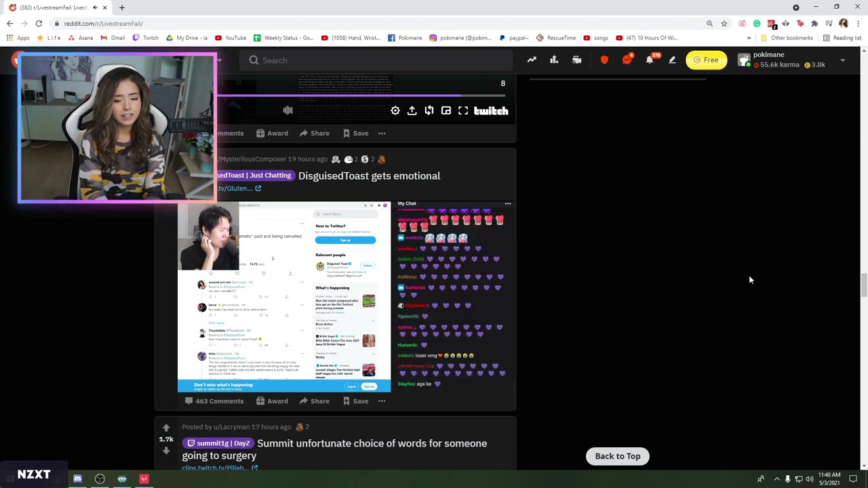Open the summit1g | DayZ flair tag
Screen dimensions: 868x488
pos(218,443)
